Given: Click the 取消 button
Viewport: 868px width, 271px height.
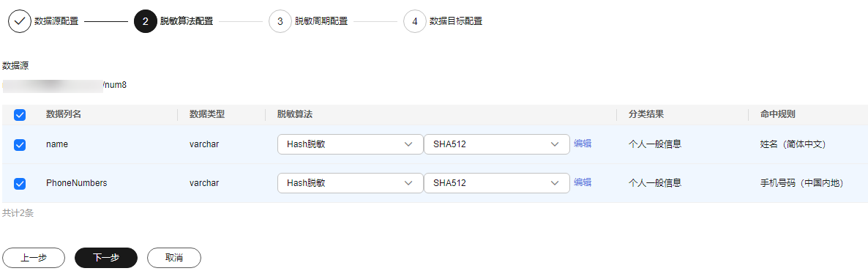Looking at the screenshot, I should coord(174,258).
